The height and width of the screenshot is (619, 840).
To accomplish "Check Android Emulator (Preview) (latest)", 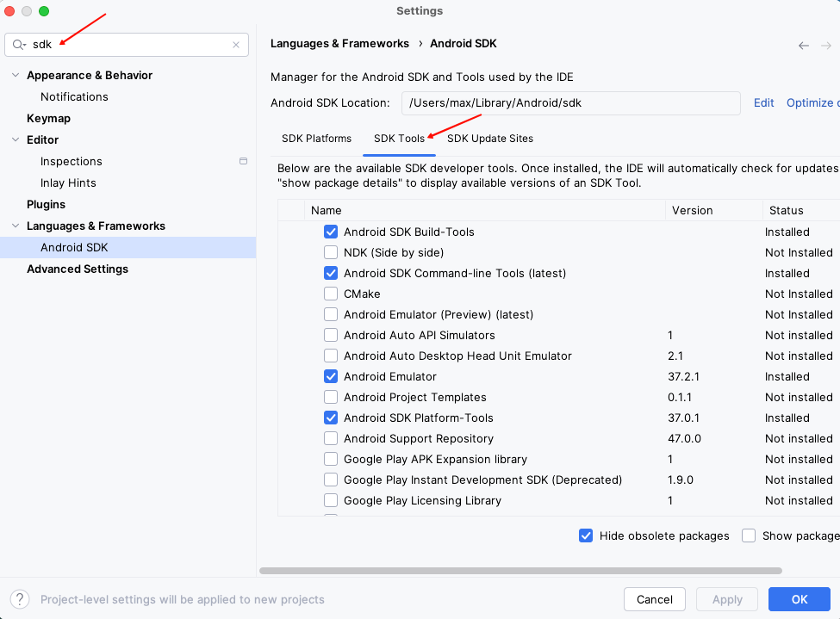I will (331, 314).
